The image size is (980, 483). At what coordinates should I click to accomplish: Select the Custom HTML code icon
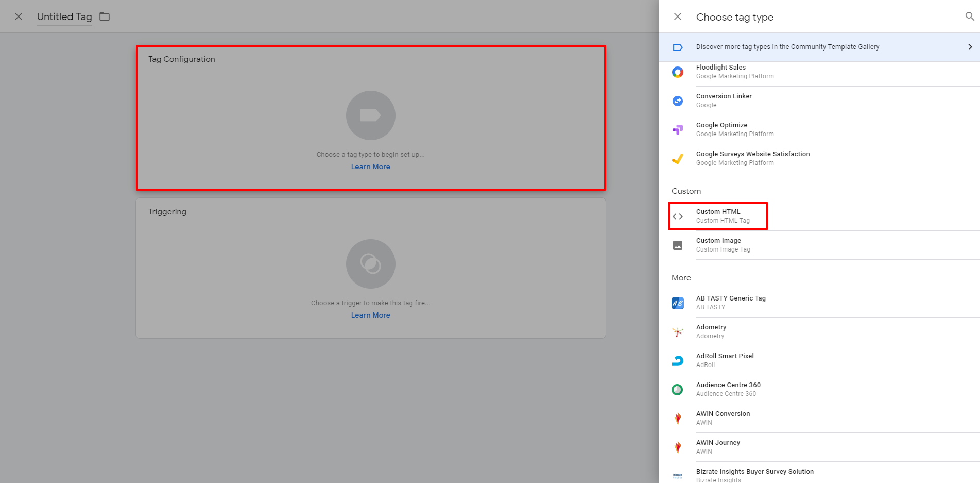point(677,216)
